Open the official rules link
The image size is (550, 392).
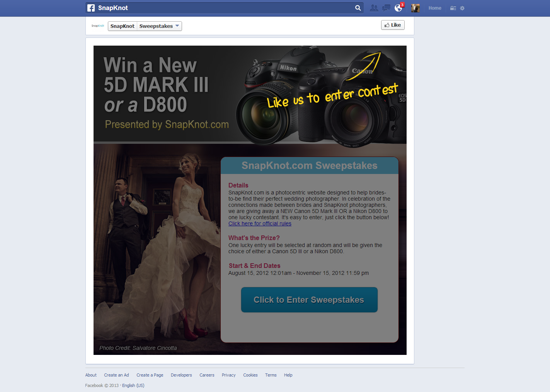pyautogui.click(x=260, y=223)
